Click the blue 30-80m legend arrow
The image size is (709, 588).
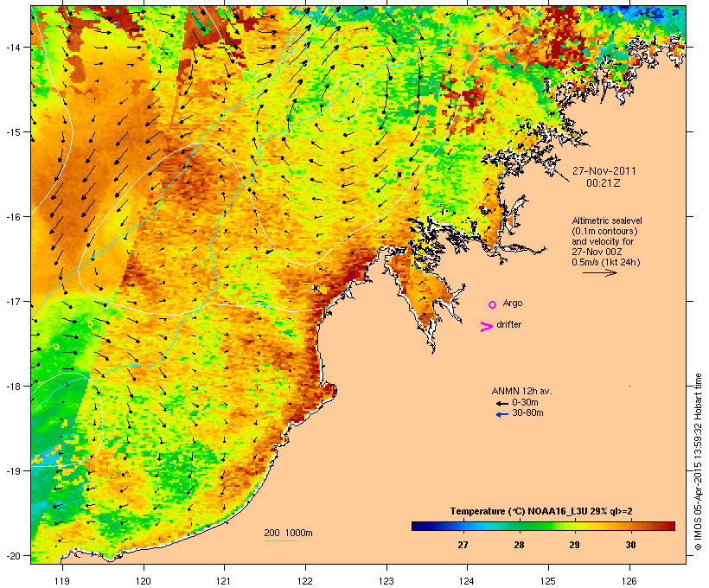(x=501, y=414)
